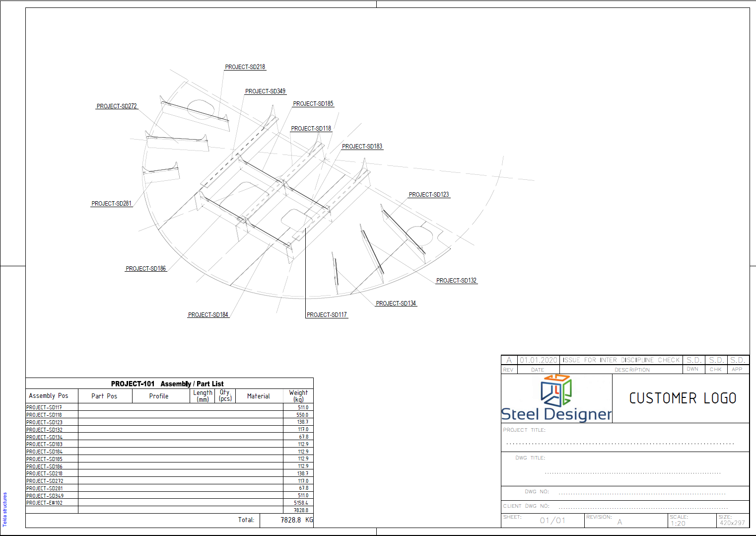The image size is (756, 536).
Task: Select the revision date 01.01.2020
Action: coord(538,360)
